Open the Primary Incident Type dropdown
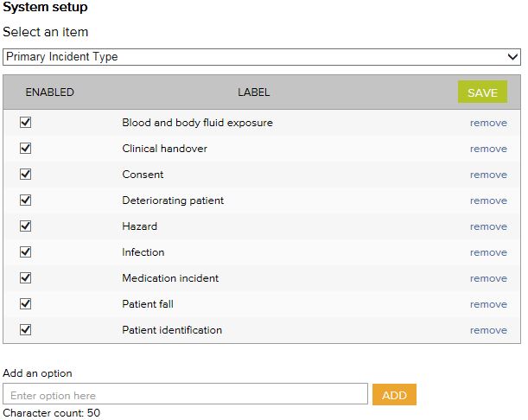Screen dimensions: 528x420 tap(262, 57)
